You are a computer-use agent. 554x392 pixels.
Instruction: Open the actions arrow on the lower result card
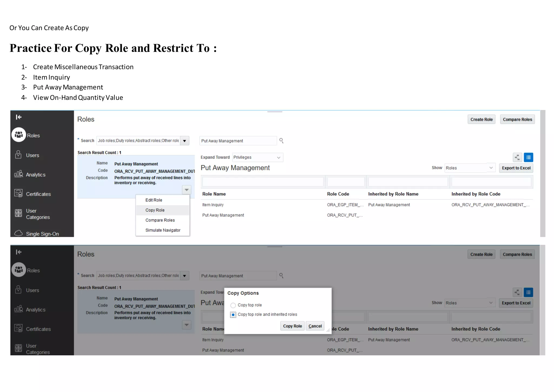[x=187, y=325]
